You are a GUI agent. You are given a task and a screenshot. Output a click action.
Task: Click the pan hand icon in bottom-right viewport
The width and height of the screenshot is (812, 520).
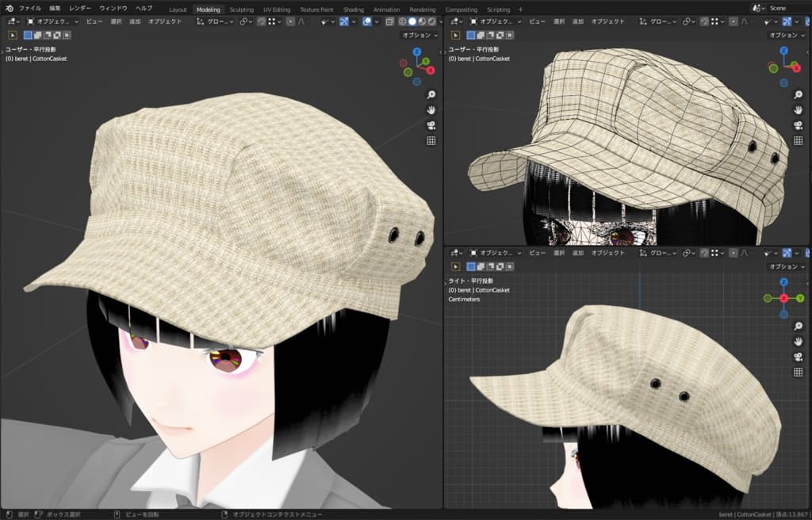[798, 341]
